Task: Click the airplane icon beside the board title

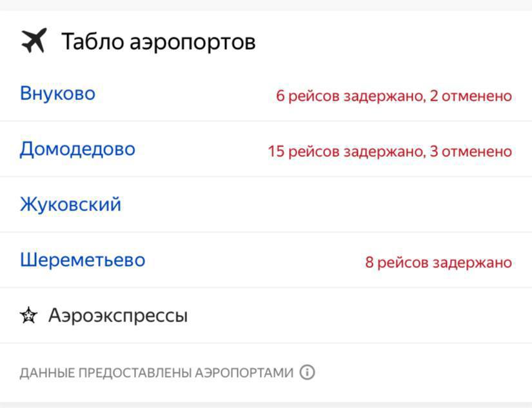Action: click(x=34, y=41)
